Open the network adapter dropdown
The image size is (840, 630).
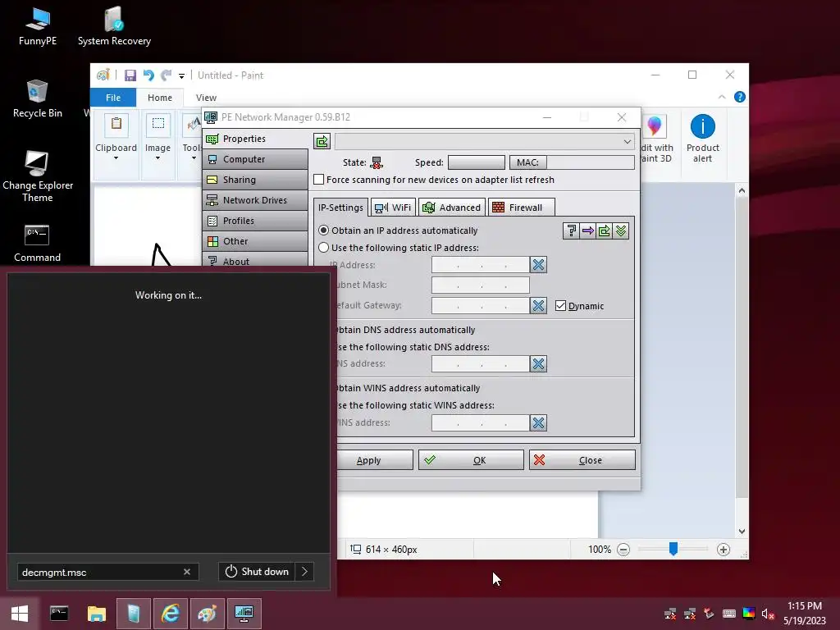click(484, 141)
